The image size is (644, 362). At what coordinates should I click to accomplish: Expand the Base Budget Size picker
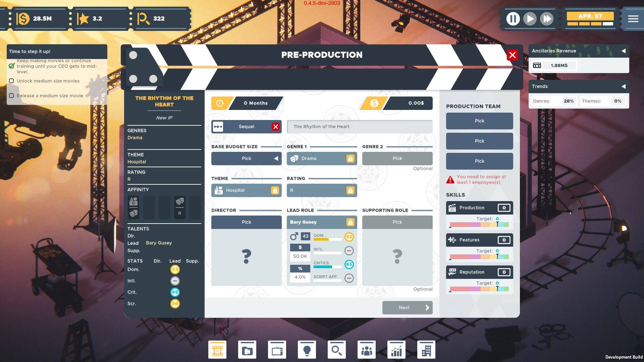tap(247, 159)
